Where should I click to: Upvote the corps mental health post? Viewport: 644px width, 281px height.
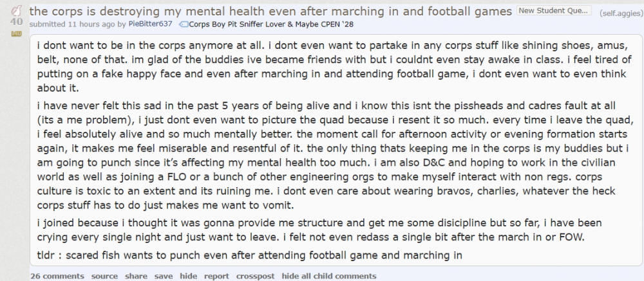point(16,10)
